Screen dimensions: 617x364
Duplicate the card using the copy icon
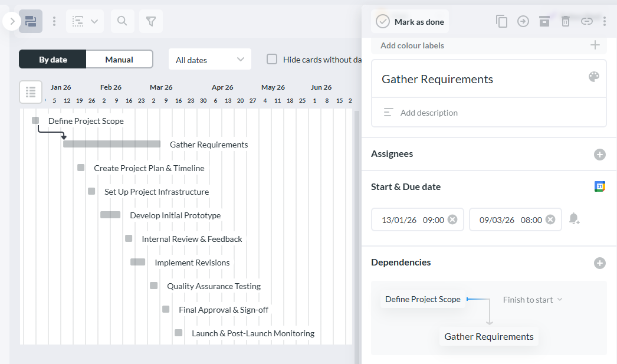coord(502,21)
